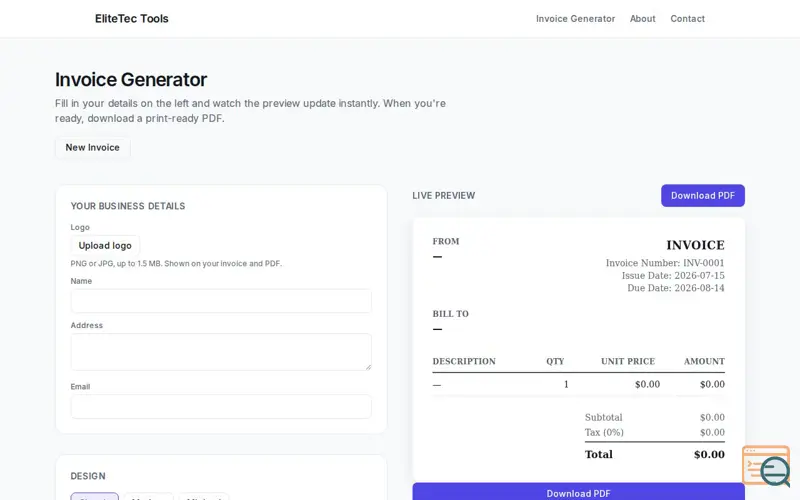The width and height of the screenshot is (800, 500).
Task: Open the floating search assistant icon
Action: [x=766, y=466]
